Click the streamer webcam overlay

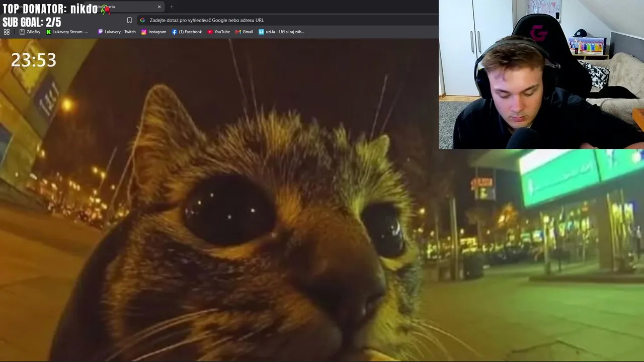[541, 74]
